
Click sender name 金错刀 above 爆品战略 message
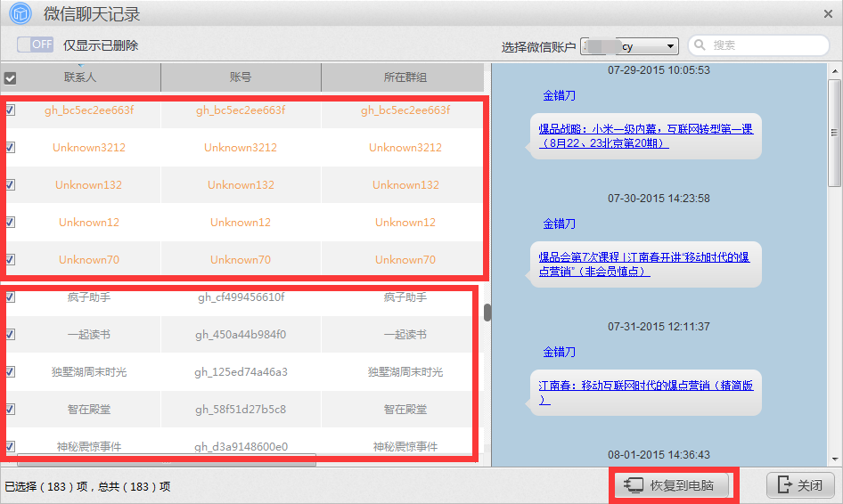point(559,95)
